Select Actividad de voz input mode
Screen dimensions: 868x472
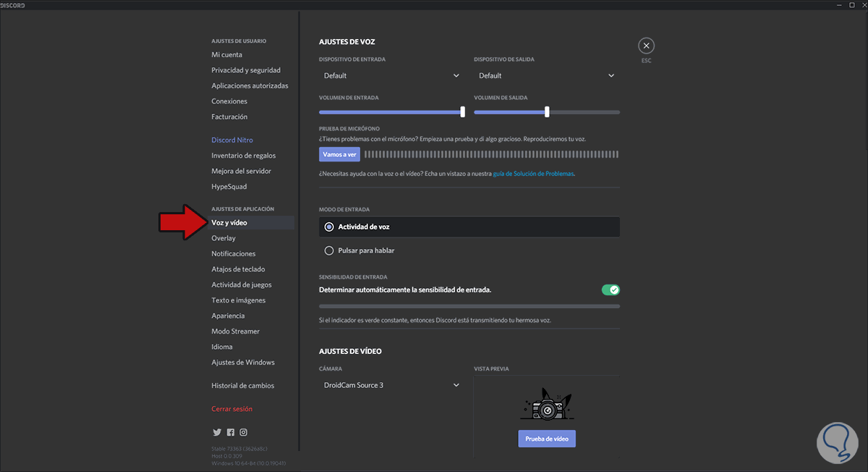coord(469,227)
